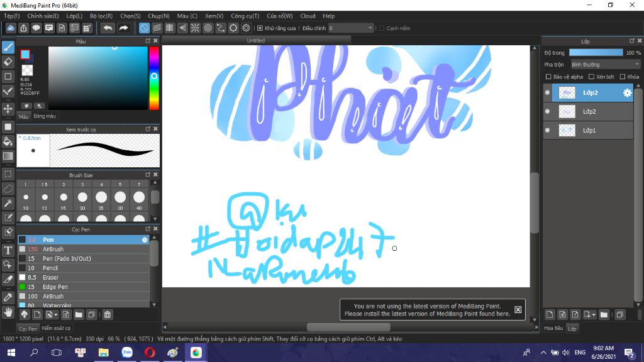Select the Edge Pen brush
Image resolution: width=644 pixels, height=362 pixels.
(84, 287)
